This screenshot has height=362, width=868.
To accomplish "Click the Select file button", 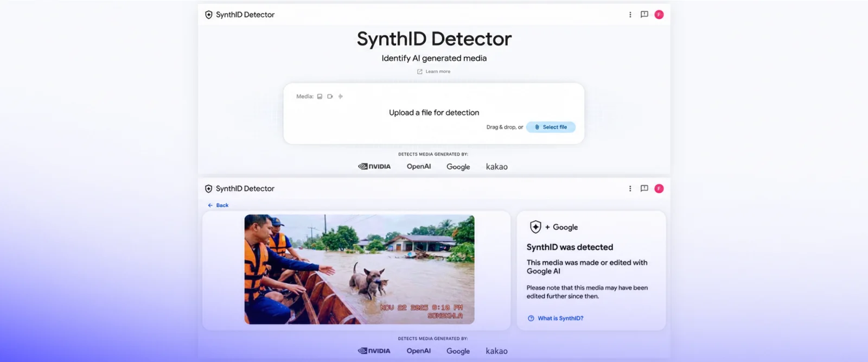I will (x=551, y=127).
